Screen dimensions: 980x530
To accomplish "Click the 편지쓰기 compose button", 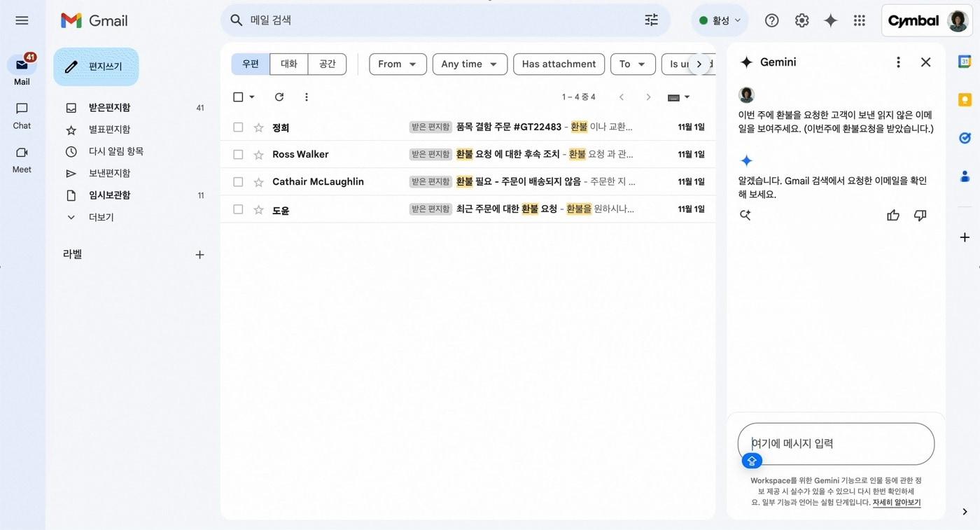I will (x=96, y=67).
